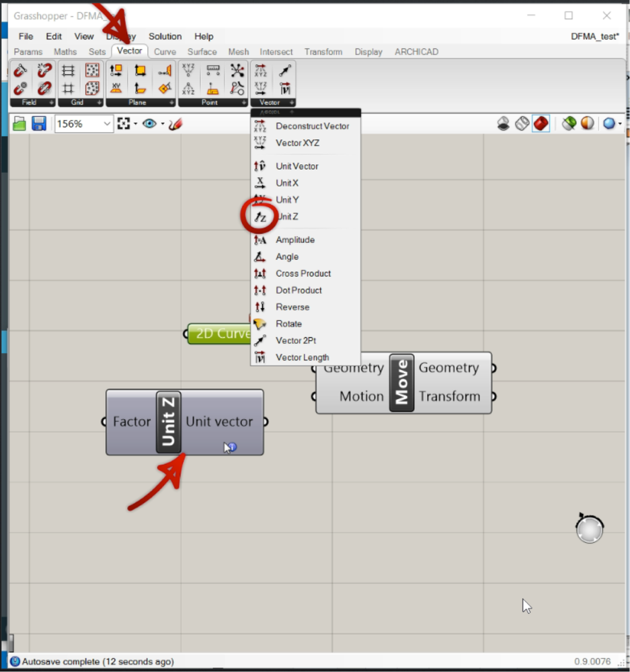Switch to no-preview mode with the grey cylinder icon
The width and height of the screenshot is (630, 672).
(x=503, y=124)
